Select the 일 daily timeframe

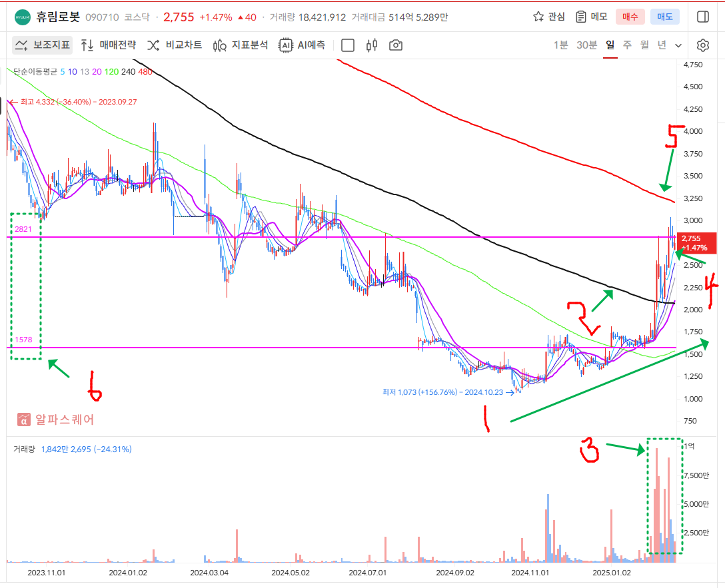click(610, 45)
